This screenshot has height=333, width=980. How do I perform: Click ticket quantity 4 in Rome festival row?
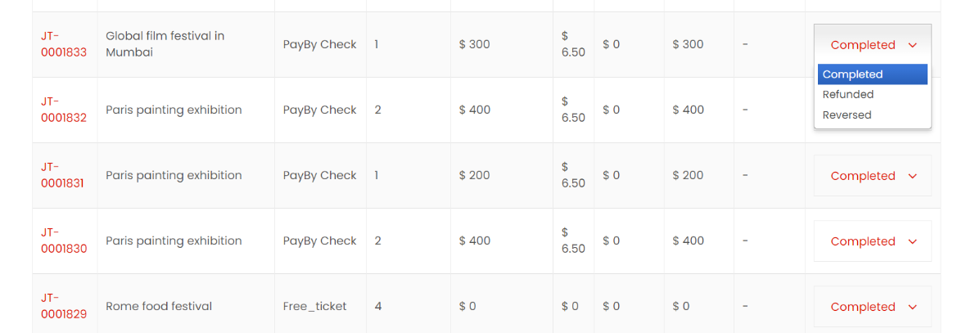[378, 306]
